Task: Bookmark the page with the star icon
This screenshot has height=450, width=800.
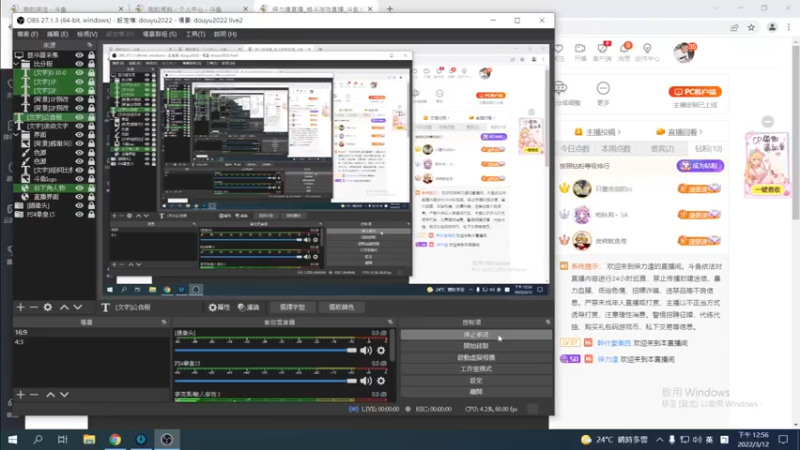Action: point(751,28)
